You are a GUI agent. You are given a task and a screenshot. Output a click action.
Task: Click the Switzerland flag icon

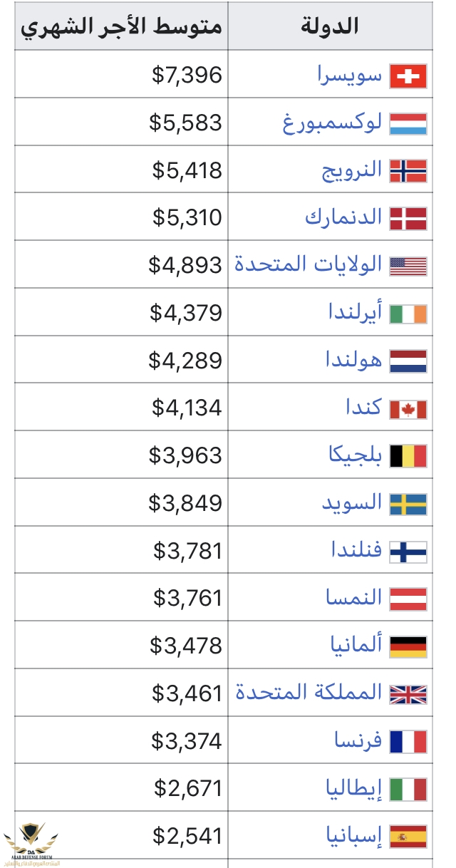point(408,76)
